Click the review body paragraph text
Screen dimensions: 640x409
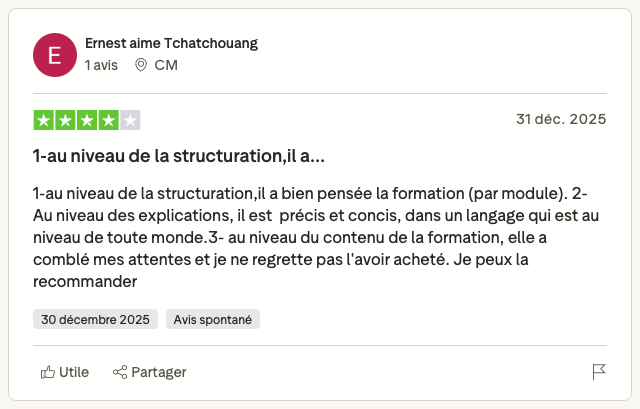pos(310,237)
